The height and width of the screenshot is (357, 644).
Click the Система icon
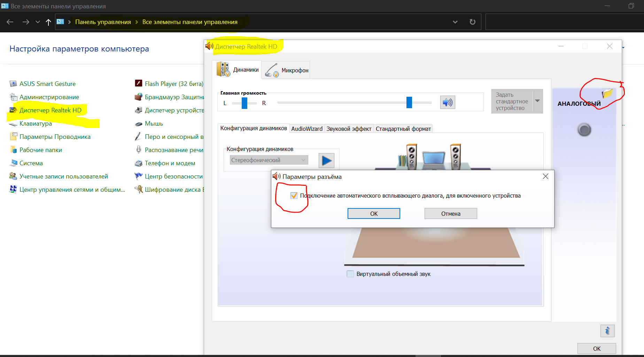pos(13,163)
